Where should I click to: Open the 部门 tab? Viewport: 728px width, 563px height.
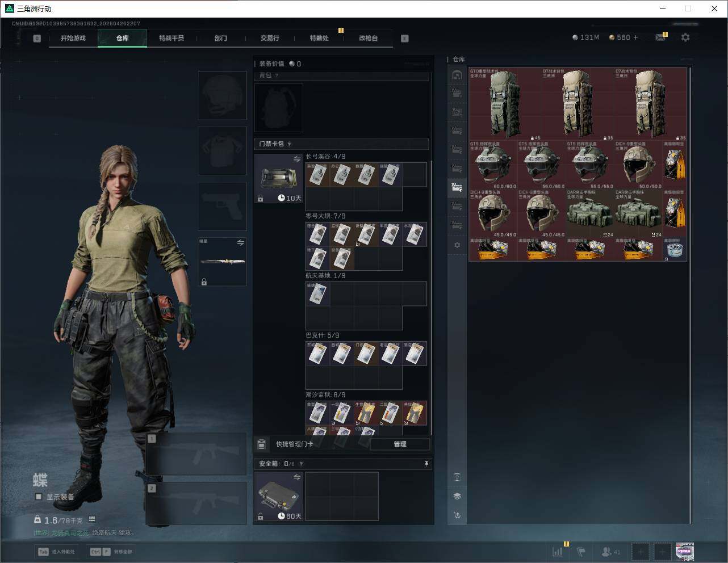tap(221, 38)
